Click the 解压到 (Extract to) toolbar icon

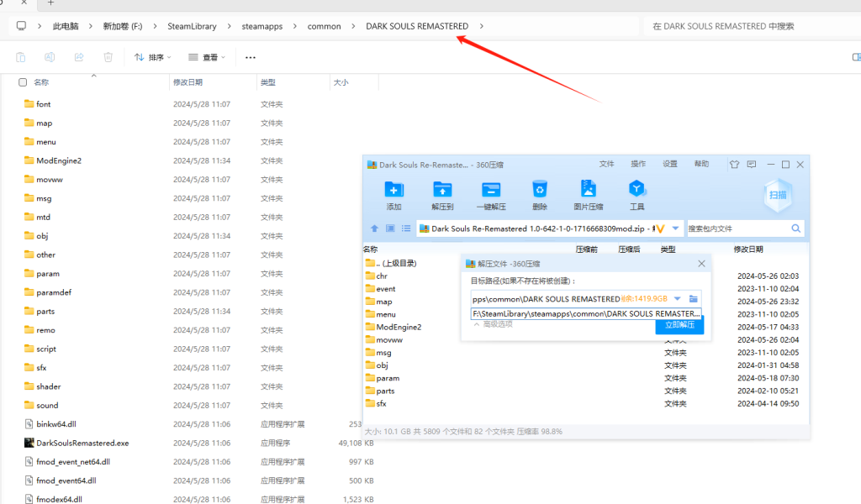tap(442, 190)
